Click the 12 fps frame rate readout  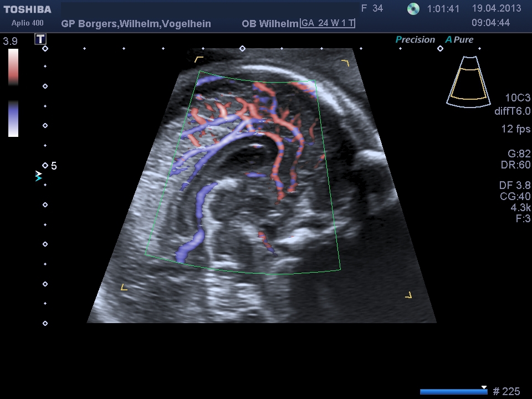(x=515, y=129)
